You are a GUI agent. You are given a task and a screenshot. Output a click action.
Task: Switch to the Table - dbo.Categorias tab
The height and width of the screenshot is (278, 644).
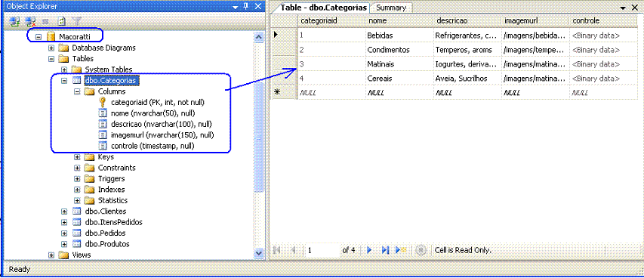[x=323, y=8]
